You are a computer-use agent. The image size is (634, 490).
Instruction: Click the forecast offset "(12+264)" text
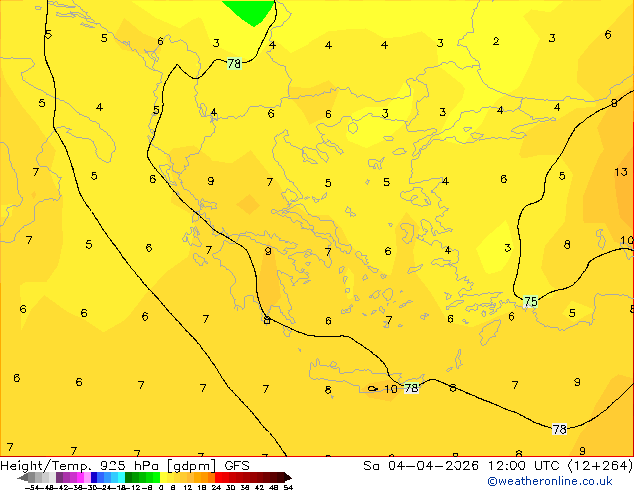click(600, 466)
